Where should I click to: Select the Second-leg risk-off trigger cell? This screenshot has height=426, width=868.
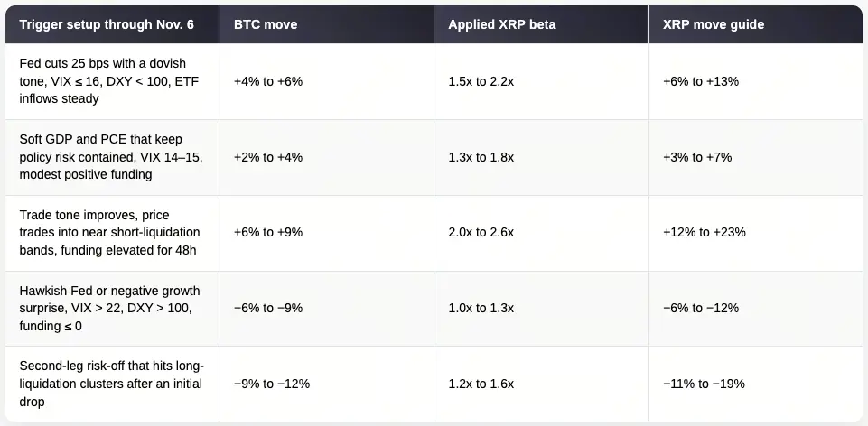tap(109, 384)
